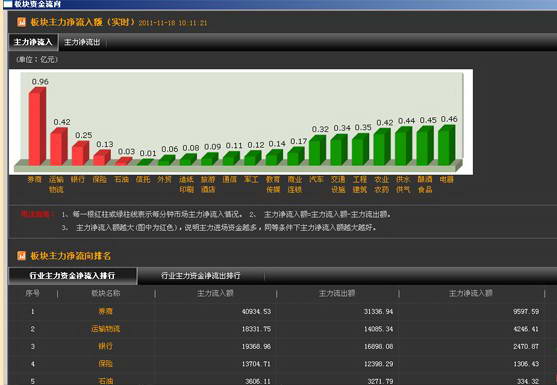This screenshot has width=557, height=385.
Task: Click the green bar labeled 0.17
Action: click(x=296, y=156)
